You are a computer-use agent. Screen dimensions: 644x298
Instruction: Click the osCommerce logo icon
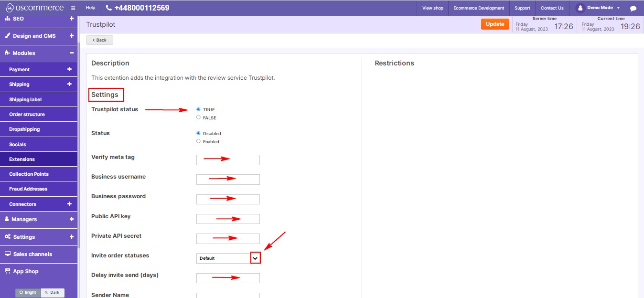(10, 7)
